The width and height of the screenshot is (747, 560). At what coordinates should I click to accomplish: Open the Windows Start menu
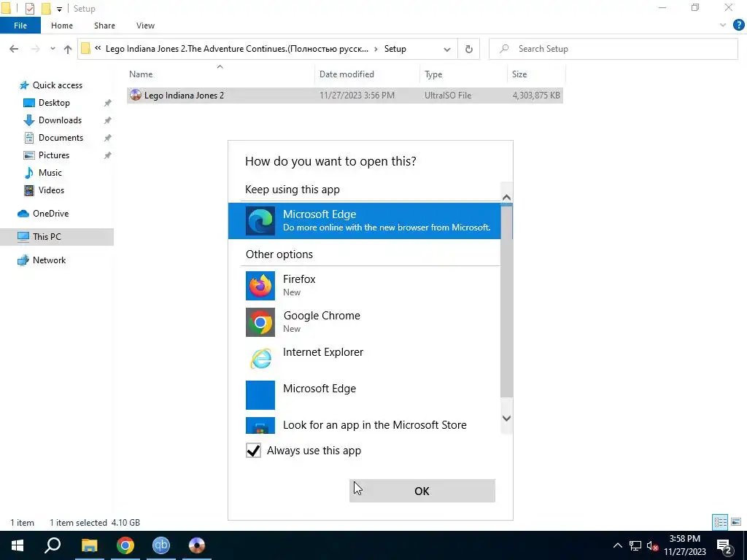[18, 545]
